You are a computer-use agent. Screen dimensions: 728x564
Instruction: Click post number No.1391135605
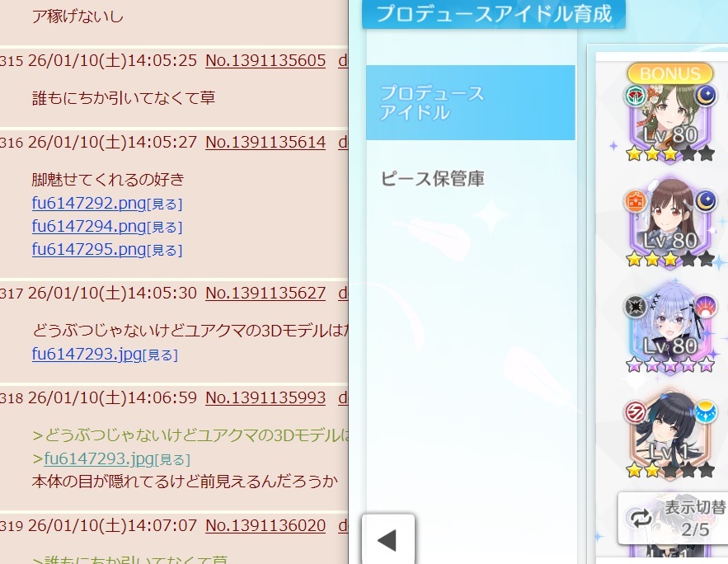[265, 60]
